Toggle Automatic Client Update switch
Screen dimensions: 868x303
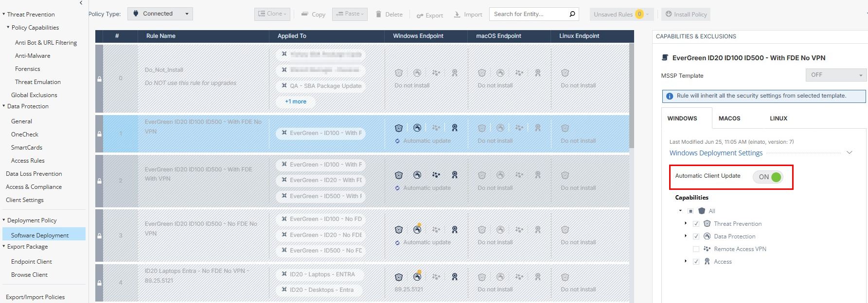click(768, 177)
